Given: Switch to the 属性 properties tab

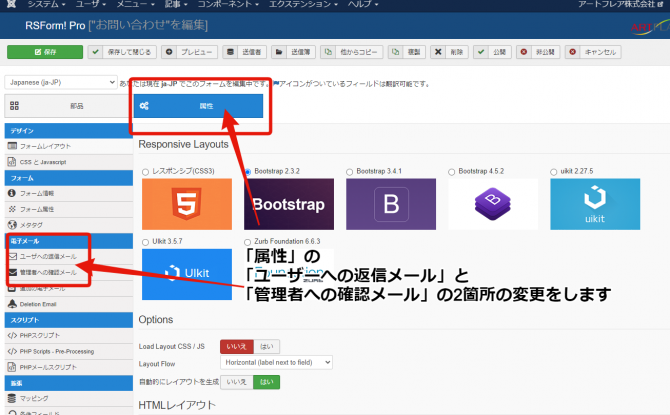Looking at the screenshot, I should pos(198,106).
